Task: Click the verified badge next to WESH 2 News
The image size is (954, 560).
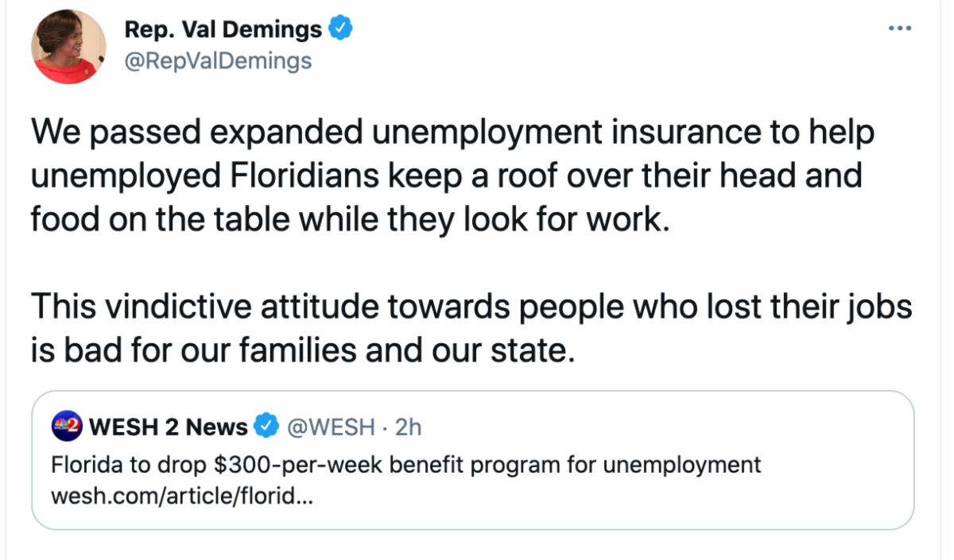Action: pyautogui.click(x=266, y=427)
